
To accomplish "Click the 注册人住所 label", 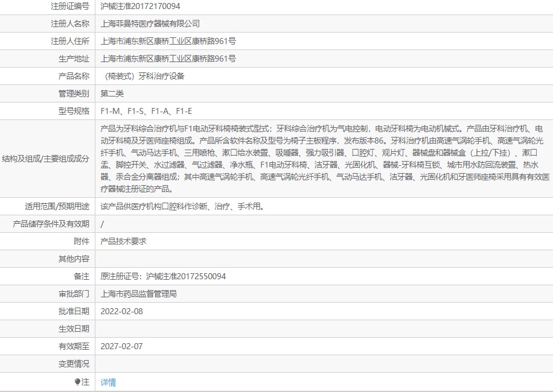I will pyautogui.click(x=70, y=41).
